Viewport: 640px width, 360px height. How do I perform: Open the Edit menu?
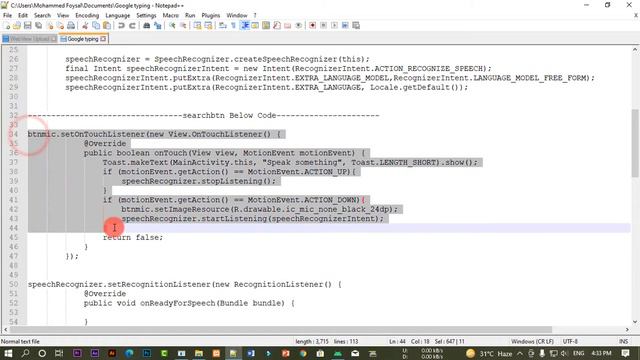pyautogui.click(x=23, y=16)
